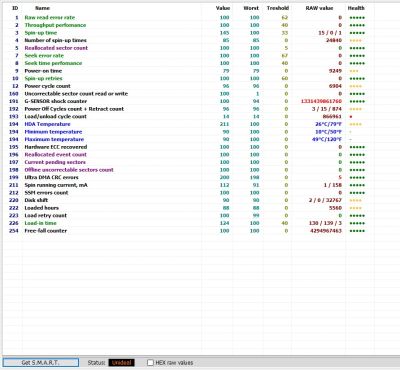
Task: Select the Reallocated sector count row
Action: [x=188, y=48]
